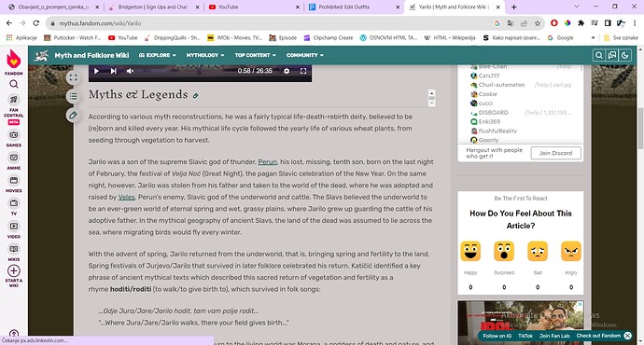Toggle the dark theme moon icon

[x=625, y=55]
